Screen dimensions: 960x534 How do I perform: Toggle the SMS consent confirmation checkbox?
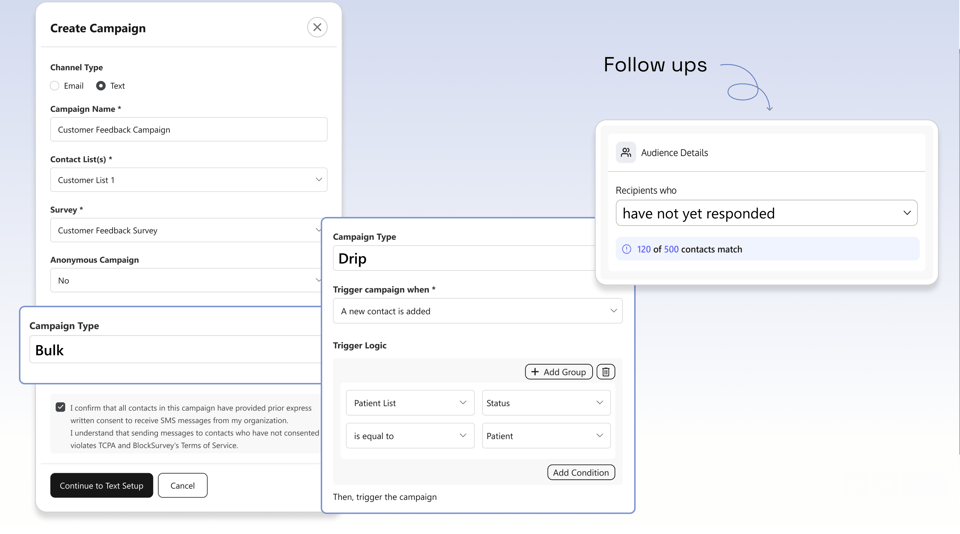(61, 407)
